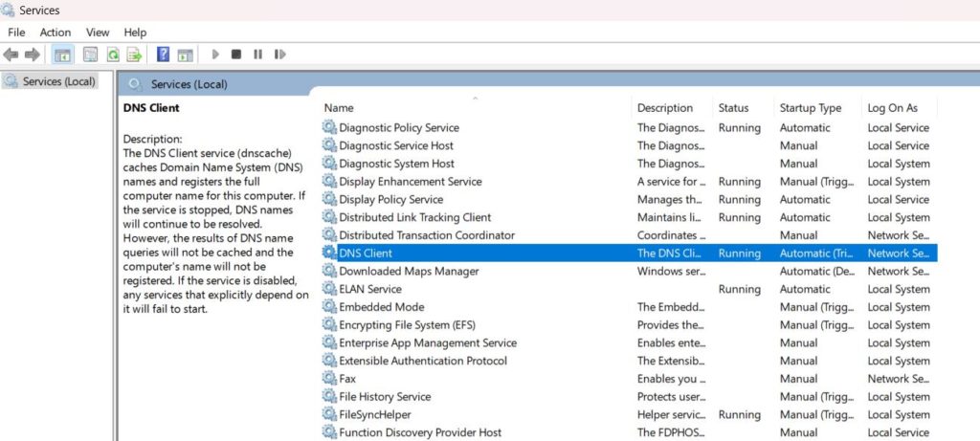Viewport: 980px width, 441px height.
Task: Click the Export List toolbar icon
Action: tap(134, 55)
